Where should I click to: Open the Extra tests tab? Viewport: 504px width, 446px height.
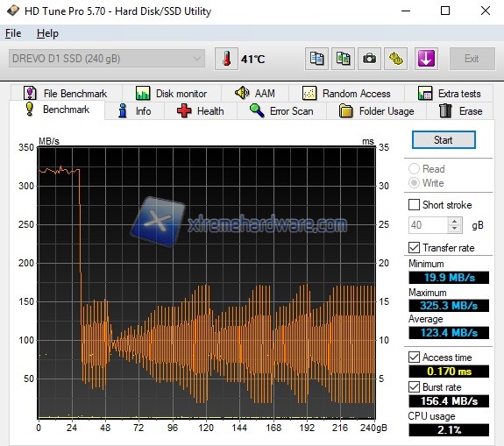click(x=449, y=94)
